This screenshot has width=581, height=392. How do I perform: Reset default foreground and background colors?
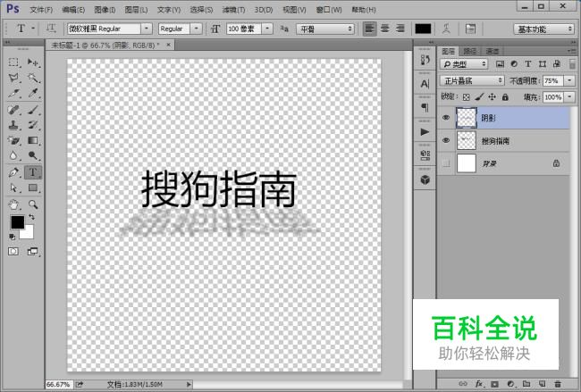coord(13,237)
